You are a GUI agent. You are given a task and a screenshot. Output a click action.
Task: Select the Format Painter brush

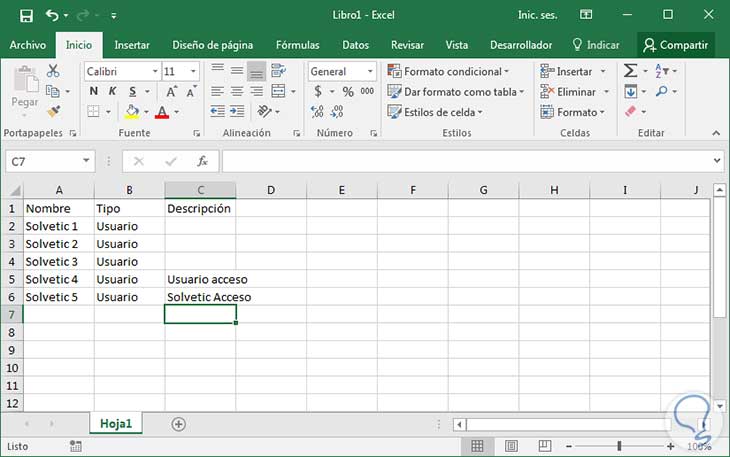point(54,112)
